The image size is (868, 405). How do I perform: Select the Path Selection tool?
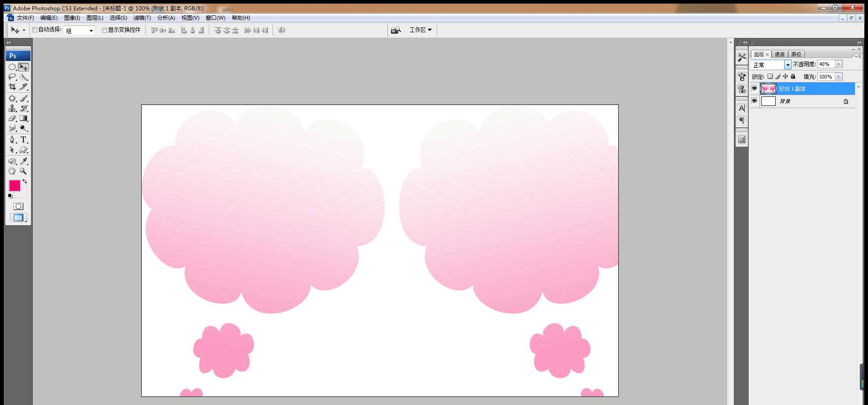tap(13, 150)
